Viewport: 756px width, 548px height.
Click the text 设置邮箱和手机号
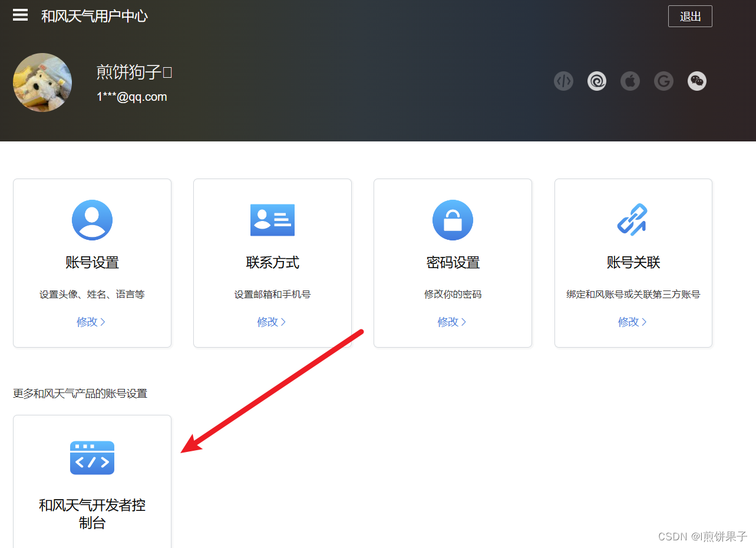click(x=272, y=294)
